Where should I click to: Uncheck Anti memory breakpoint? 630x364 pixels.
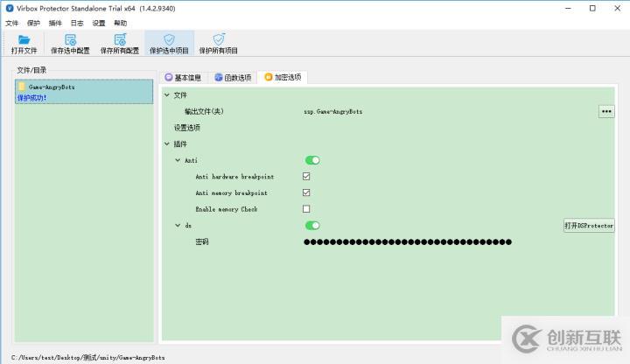[x=306, y=192]
